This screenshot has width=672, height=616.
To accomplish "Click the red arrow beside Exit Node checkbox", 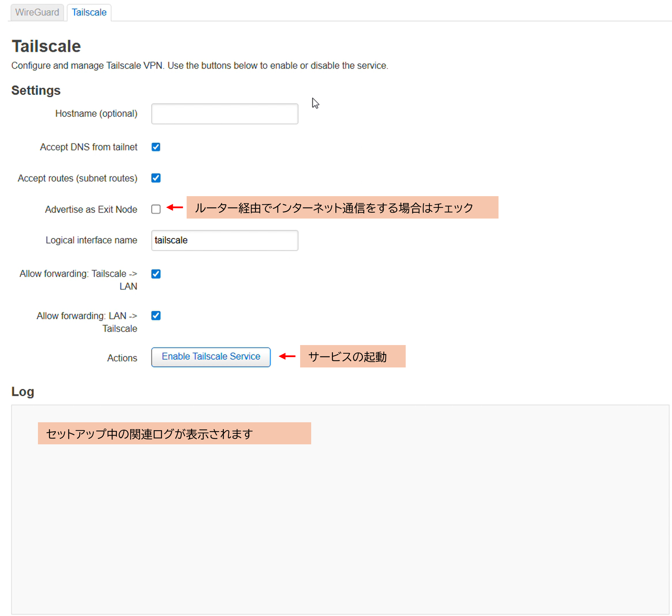I will [x=175, y=208].
